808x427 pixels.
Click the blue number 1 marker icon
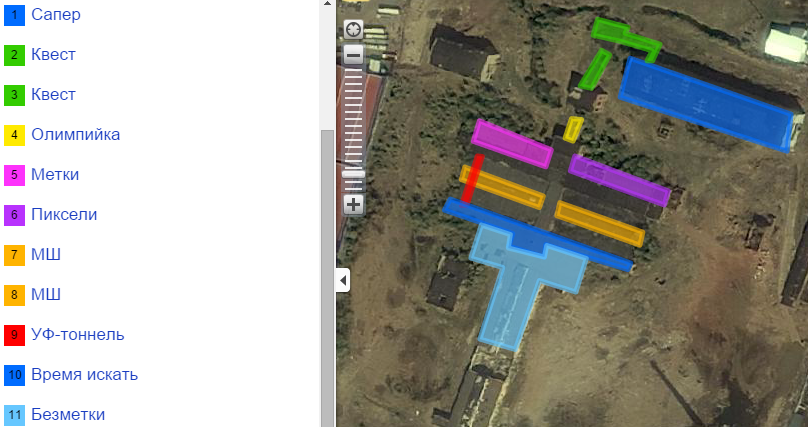[x=14, y=15]
